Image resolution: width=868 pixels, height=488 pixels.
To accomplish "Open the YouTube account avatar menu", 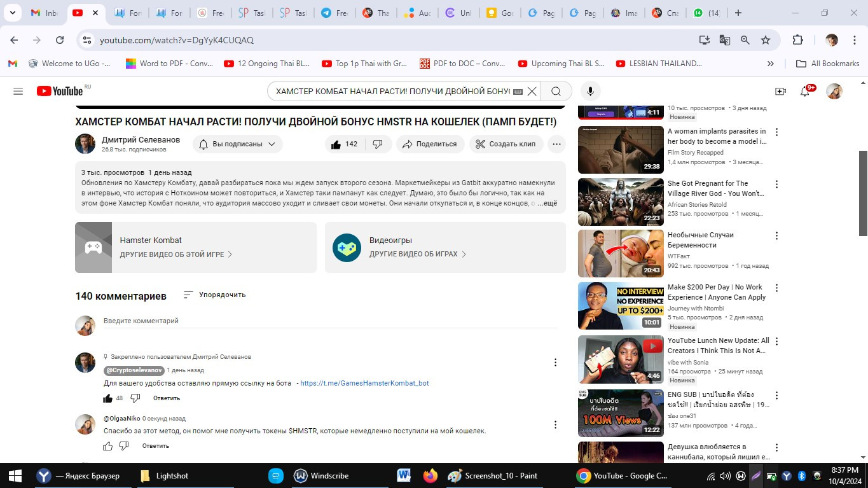I will click(x=834, y=91).
